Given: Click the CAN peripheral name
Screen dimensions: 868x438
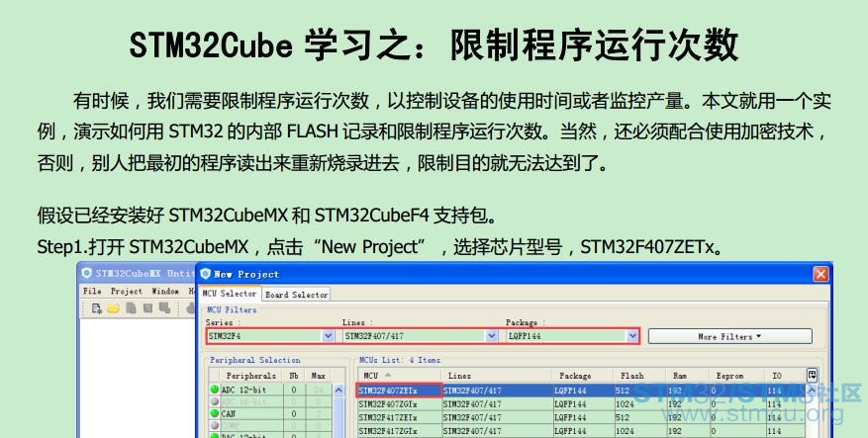Looking at the screenshot, I should tap(229, 413).
